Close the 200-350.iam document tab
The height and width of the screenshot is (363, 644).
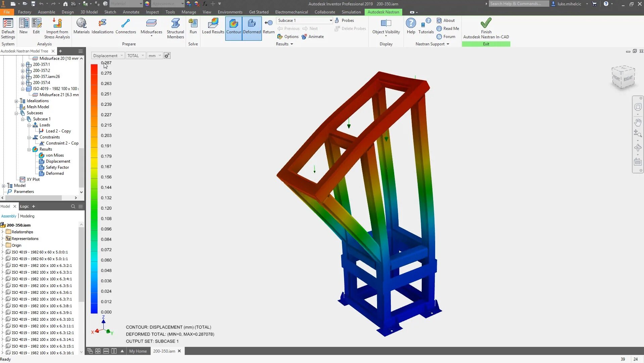click(x=179, y=351)
